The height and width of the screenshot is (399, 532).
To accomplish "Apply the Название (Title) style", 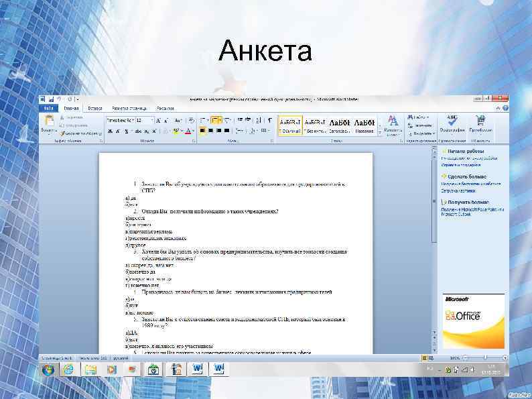I will pyautogui.click(x=364, y=125).
